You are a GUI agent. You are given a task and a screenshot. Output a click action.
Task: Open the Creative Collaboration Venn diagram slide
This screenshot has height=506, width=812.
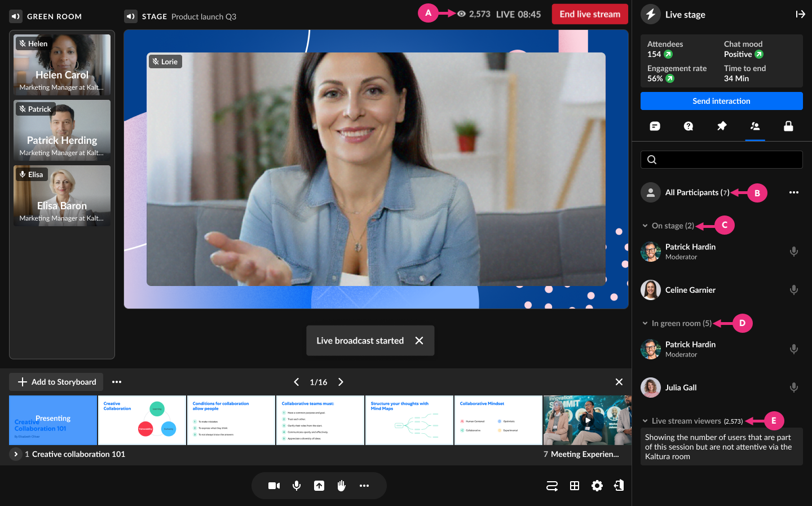142,420
